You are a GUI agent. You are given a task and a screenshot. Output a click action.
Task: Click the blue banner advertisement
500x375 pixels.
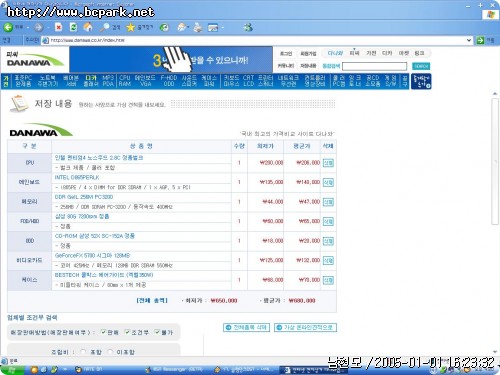click(x=171, y=60)
